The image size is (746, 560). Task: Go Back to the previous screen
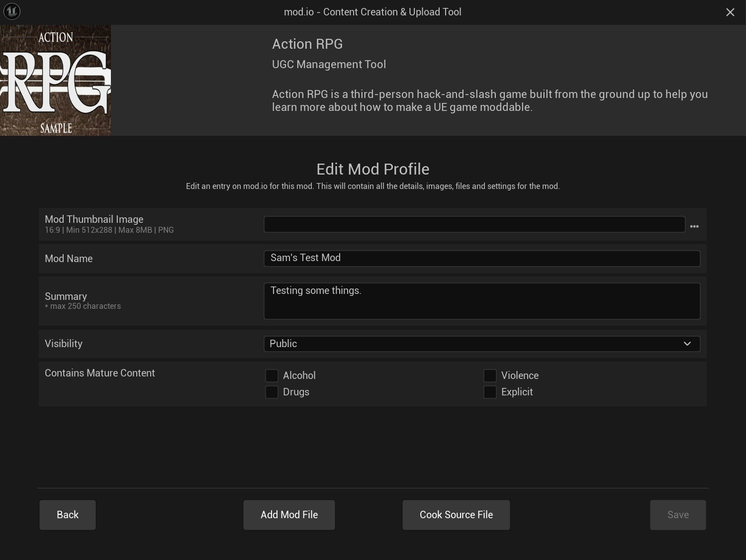(68, 515)
